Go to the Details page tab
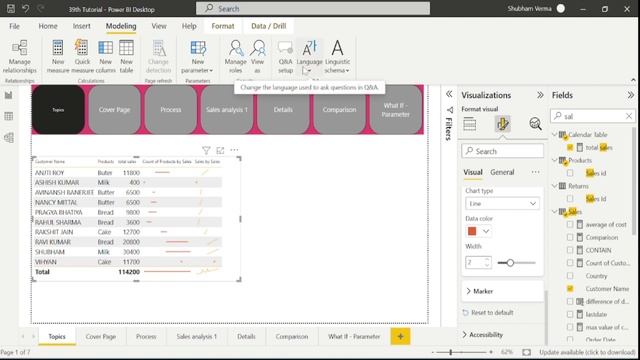 tap(246, 336)
